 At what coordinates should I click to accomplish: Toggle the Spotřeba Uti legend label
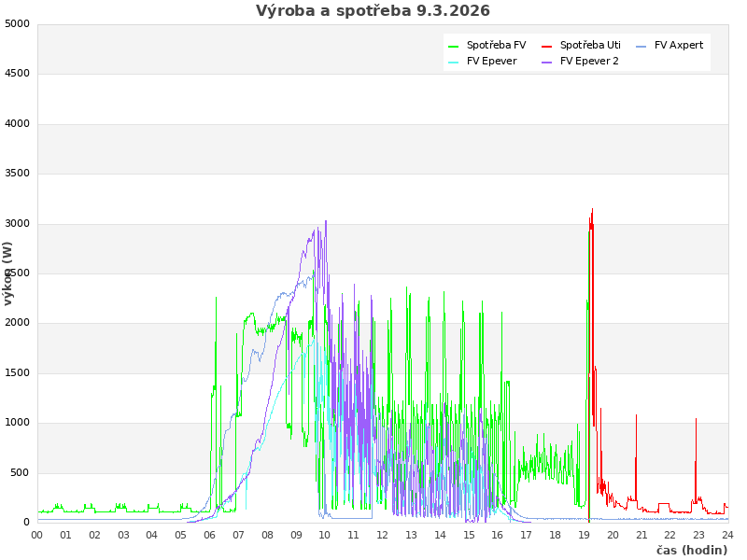[590, 45]
